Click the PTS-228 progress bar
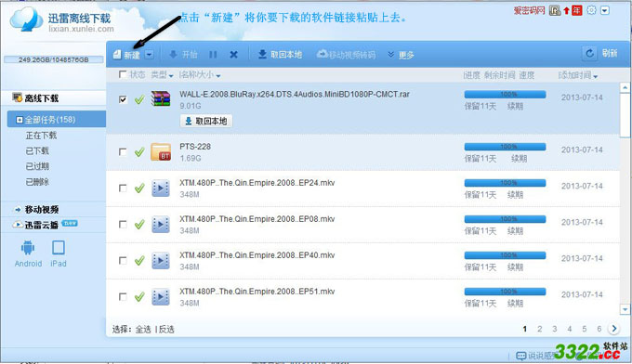Screen dimensions: 632x364 [505, 147]
